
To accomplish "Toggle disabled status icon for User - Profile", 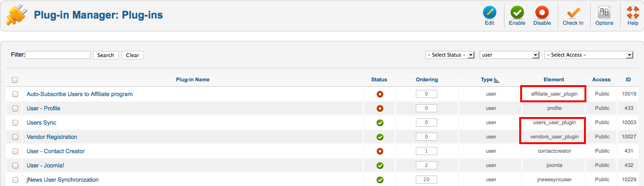I will tap(380, 108).
